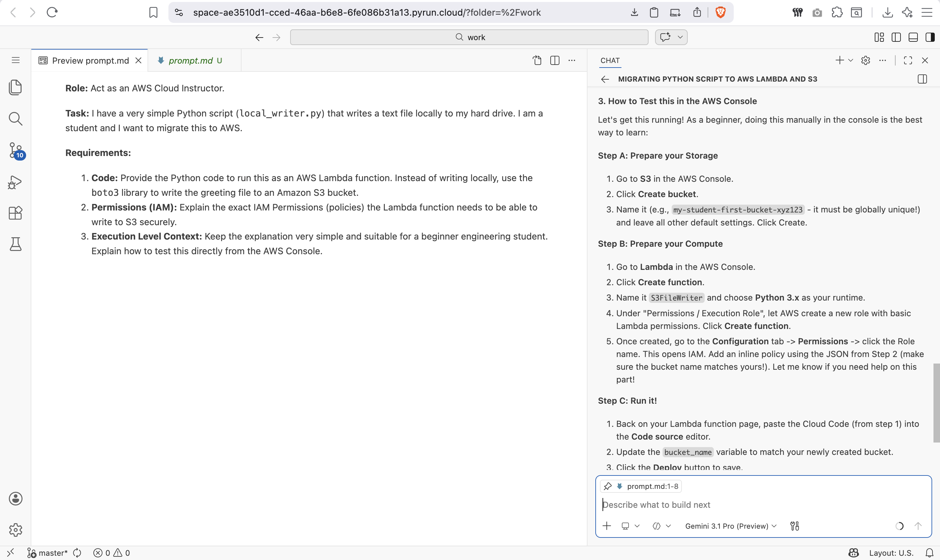Toggle the primary side bar
940x560 pixels.
tap(896, 37)
